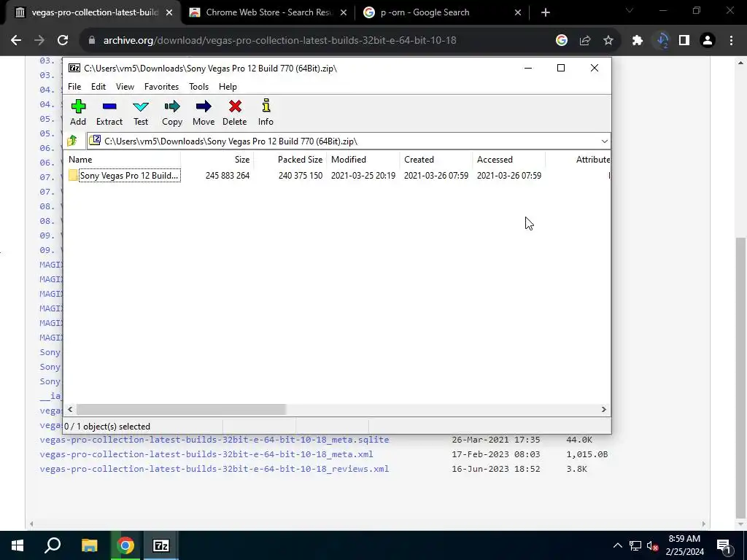Open the meta.xml file link
The height and width of the screenshot is (560, 747).
(206, 454)
